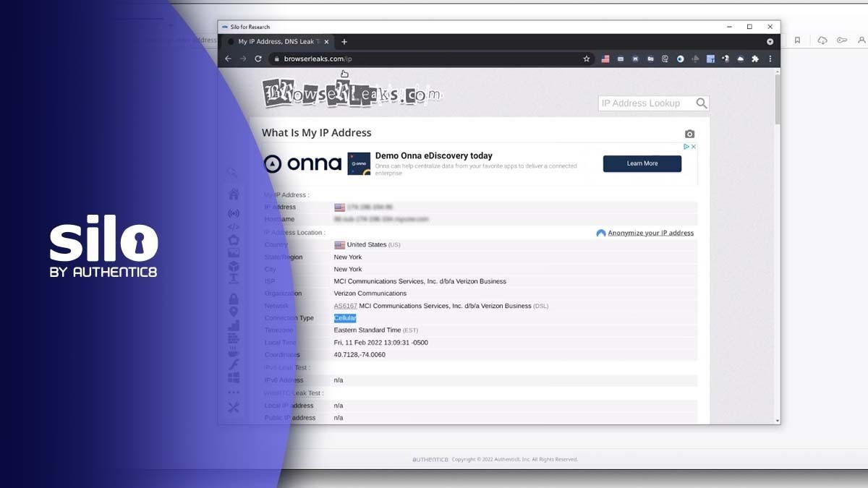
Task: Minimize the Silo for Research window
Action: click(x=729, y=27)
